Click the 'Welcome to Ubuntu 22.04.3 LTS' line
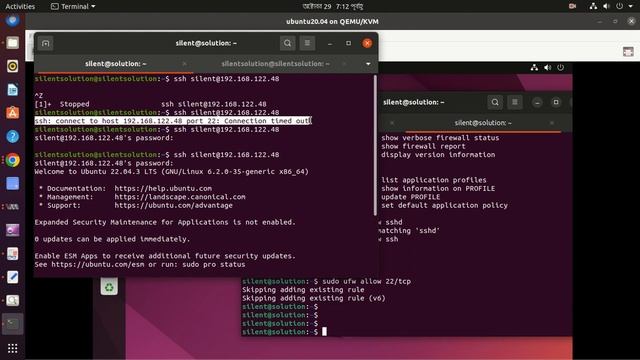This screenshot has height=360, width=640. pos(171,172)
